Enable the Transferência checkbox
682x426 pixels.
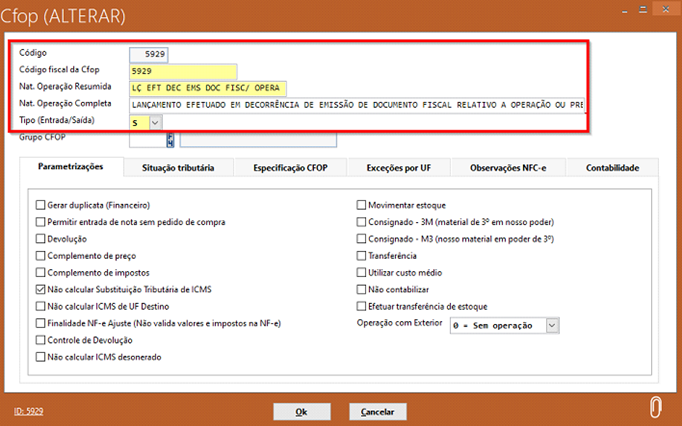[x=362, y=255]
